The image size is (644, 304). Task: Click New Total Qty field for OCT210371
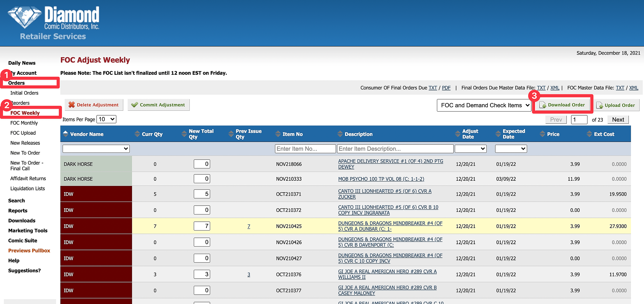202,194
